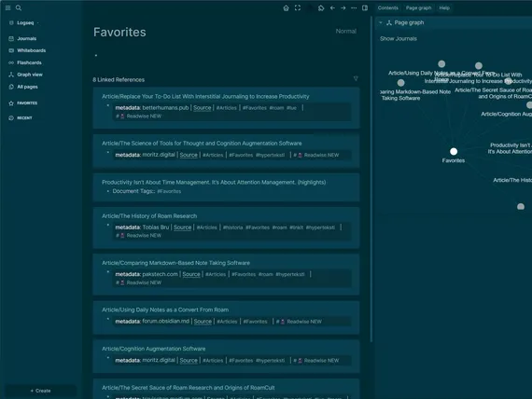Click Source link in the forum.obsidian.md row
Screen dimensions: 532x399
pos(203,322)
